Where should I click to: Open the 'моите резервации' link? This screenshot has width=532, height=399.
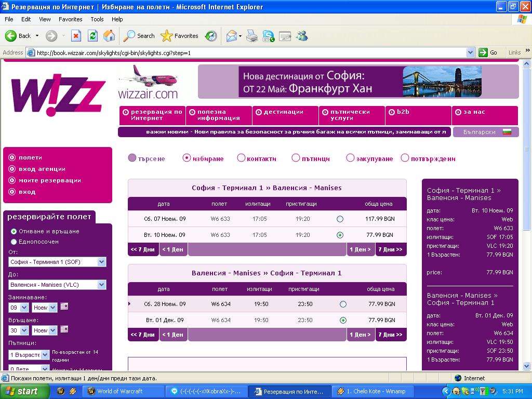tap(50, 180)
